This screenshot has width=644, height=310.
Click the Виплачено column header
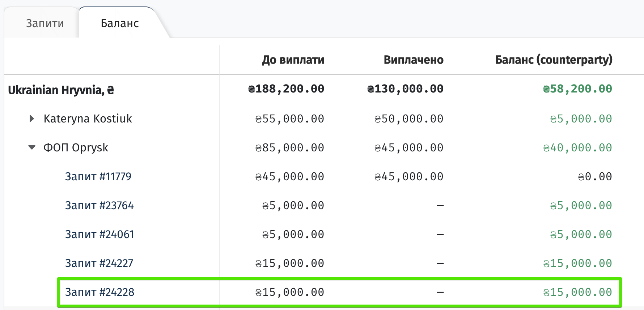point(414,60)
